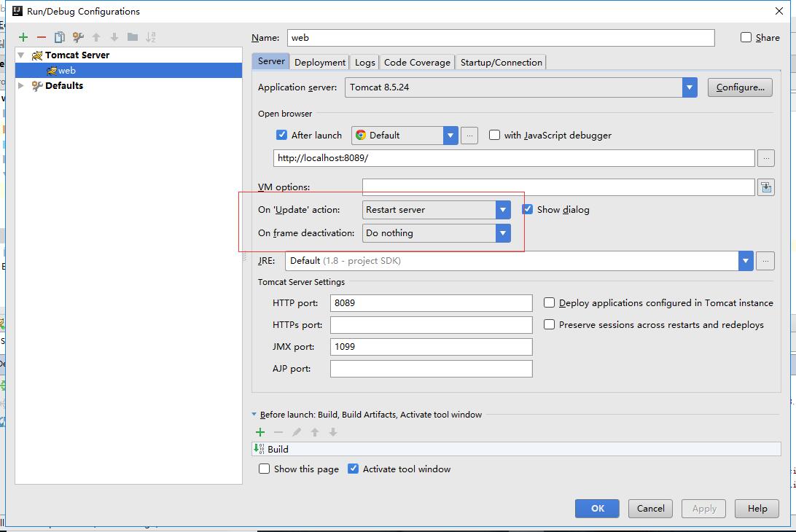Click the HTTP port field
796x532 pixels.
point(431,303)
